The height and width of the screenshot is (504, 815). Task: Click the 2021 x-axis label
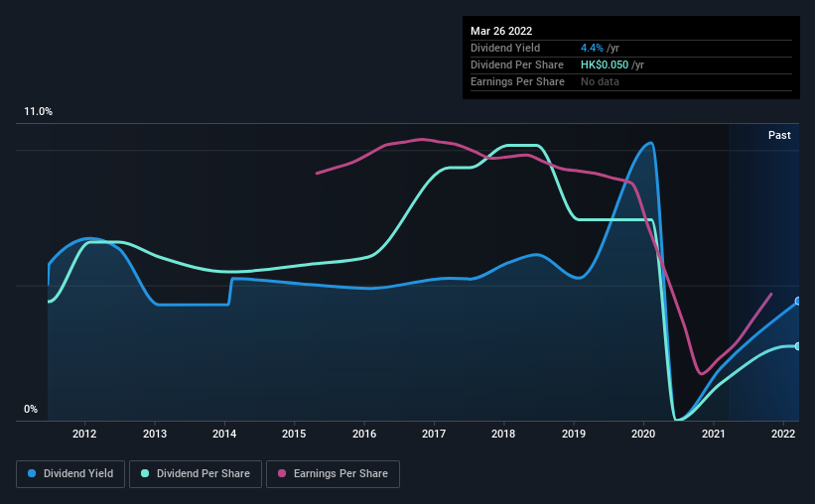tap(714, 434)
